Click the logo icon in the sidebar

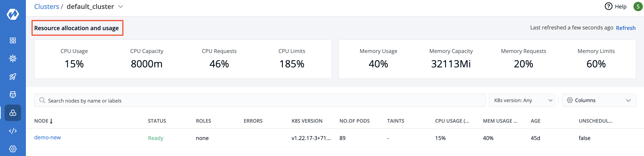pos(13,14)
